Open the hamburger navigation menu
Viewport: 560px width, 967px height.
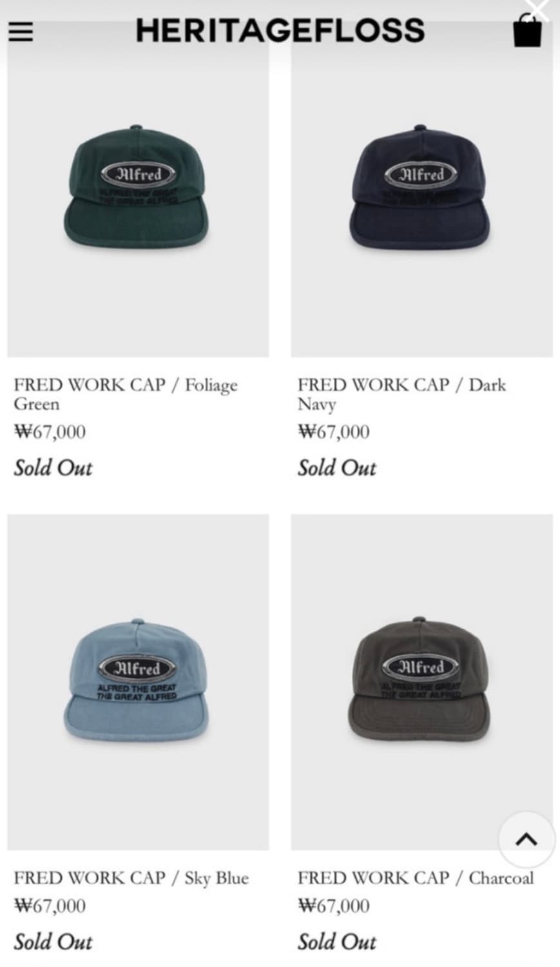(x=21, y=31)
